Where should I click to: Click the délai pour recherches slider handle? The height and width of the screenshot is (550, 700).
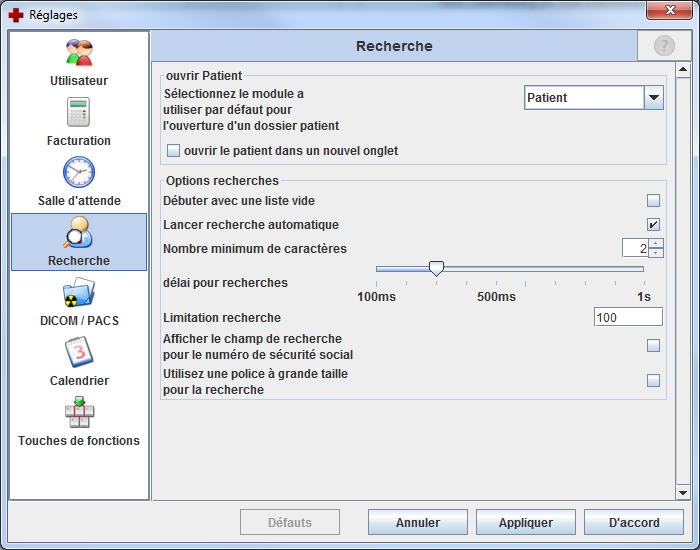[x=436, y=268]
